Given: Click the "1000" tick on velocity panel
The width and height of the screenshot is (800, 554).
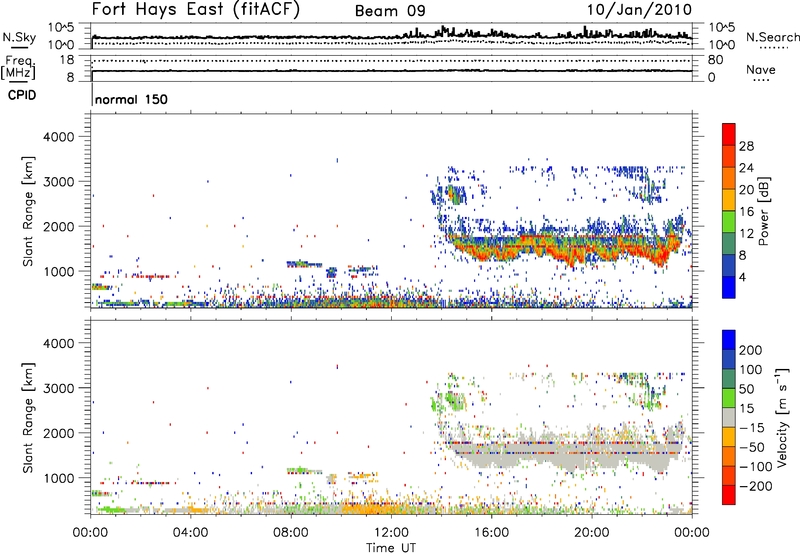Looking at the screenshot, I should point(59,478).
